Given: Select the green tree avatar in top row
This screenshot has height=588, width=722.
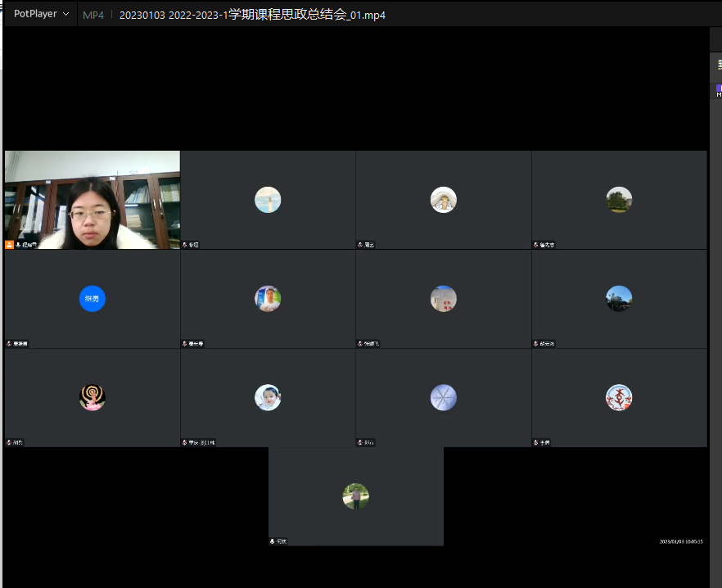Looking at the screenshot, I should click(619, 200).
